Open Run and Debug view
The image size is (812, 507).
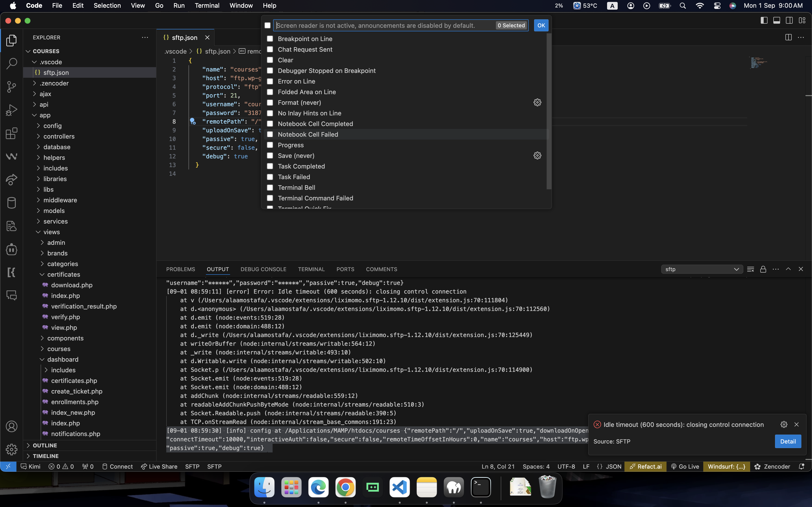click(11, 110)
